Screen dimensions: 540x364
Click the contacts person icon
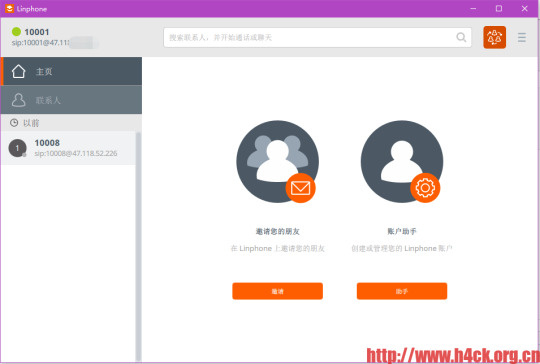click(18, 100)
